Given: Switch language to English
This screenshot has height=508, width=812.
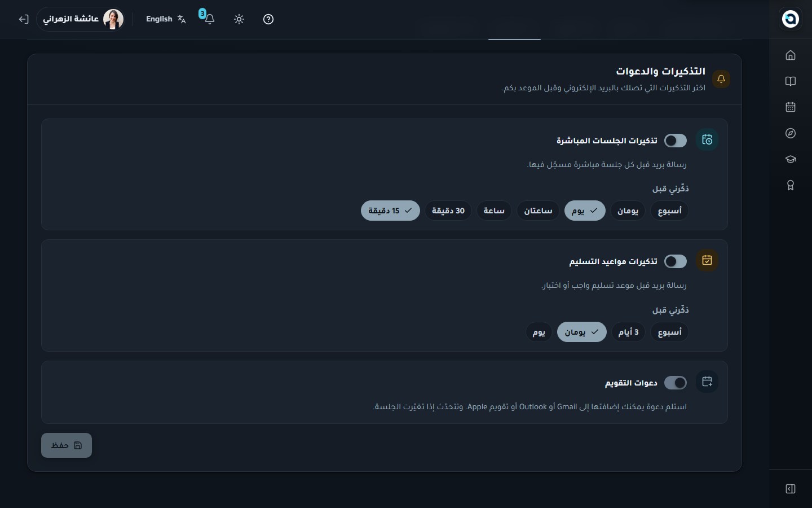Looking at the screenshot, I should pos(166,19).
